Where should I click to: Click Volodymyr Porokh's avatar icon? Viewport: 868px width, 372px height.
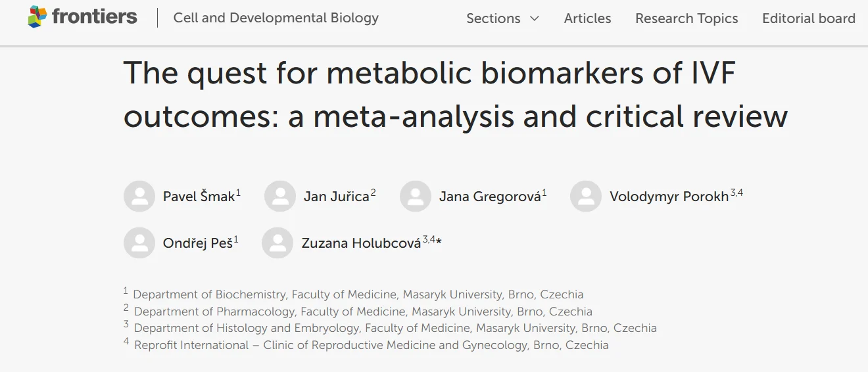click(586, 196)
